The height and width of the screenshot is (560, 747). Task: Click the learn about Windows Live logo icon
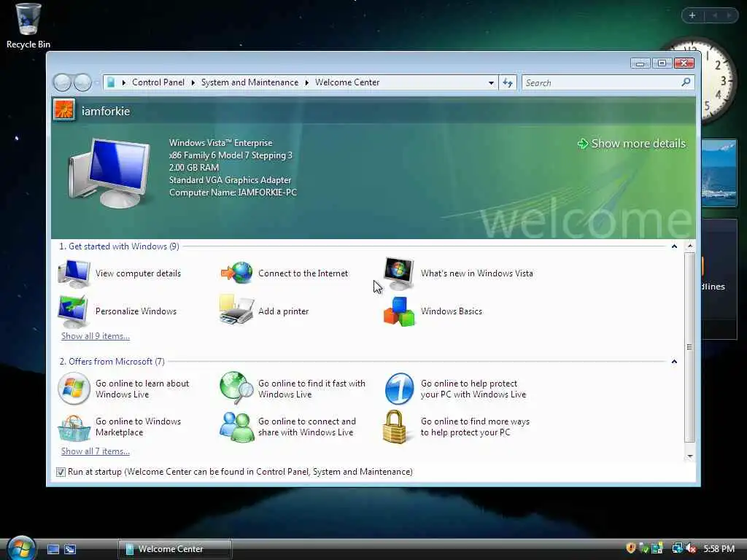click(x=74, y=389)
